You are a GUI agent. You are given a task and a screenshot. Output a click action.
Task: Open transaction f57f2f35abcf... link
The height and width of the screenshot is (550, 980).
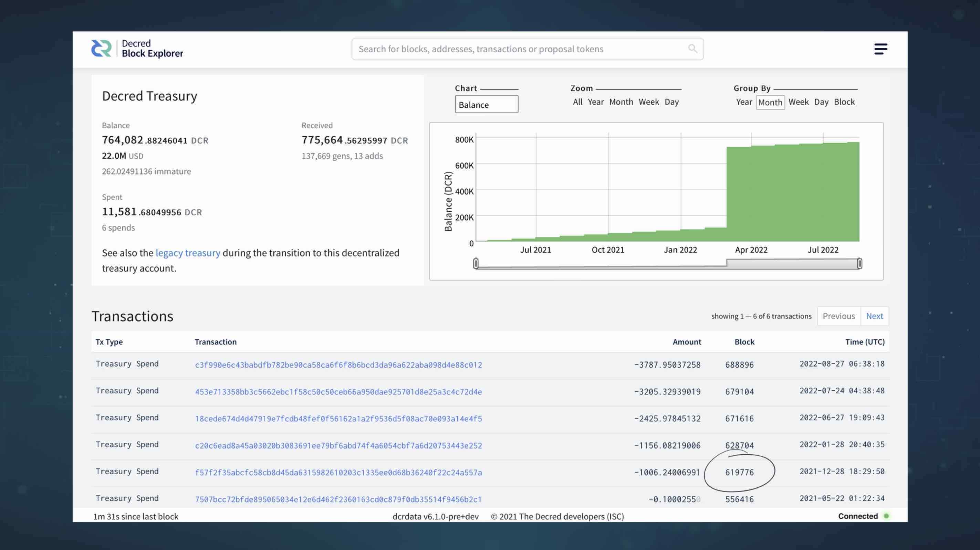338,473
